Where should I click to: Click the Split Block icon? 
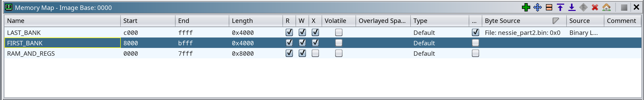[549, 7]
